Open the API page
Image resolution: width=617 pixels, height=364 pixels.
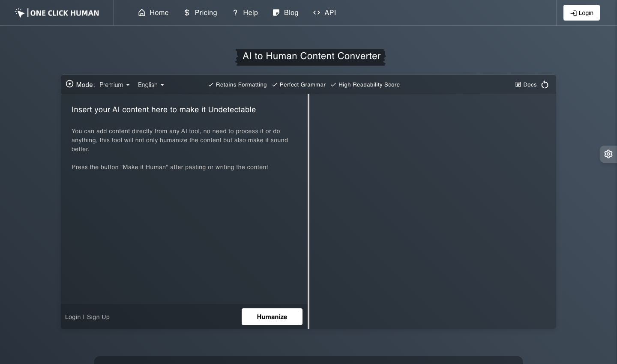pos(324,13)
